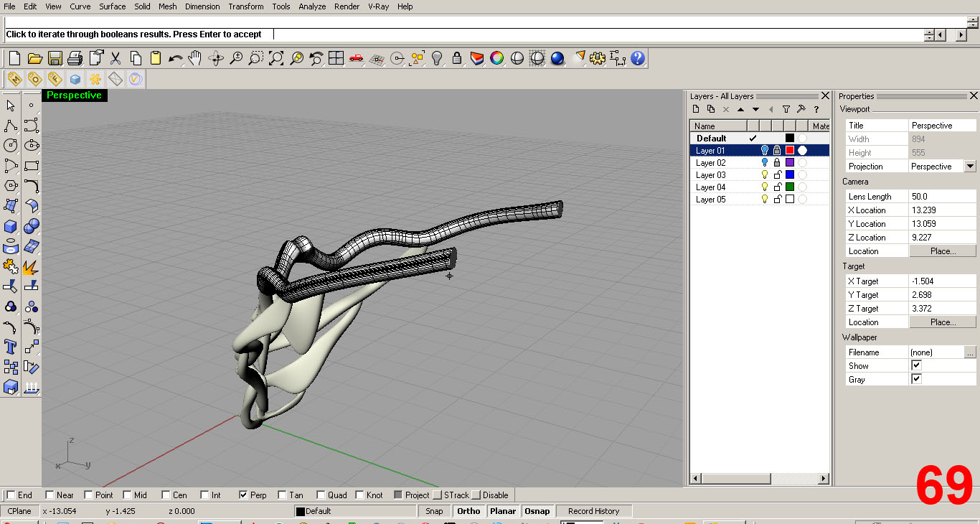Click Layer 02 purple color swatch

click(790, 162)
